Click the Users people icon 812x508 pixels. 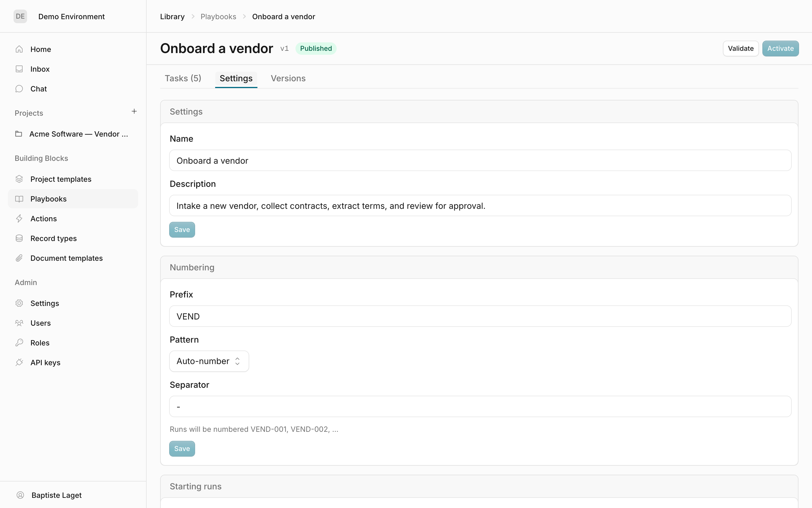19,323
